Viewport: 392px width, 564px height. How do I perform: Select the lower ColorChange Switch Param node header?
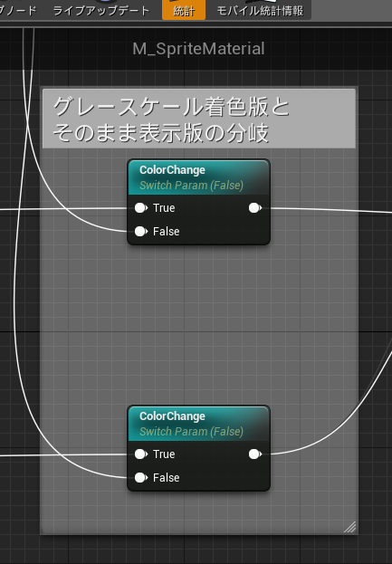click(198, 424)
